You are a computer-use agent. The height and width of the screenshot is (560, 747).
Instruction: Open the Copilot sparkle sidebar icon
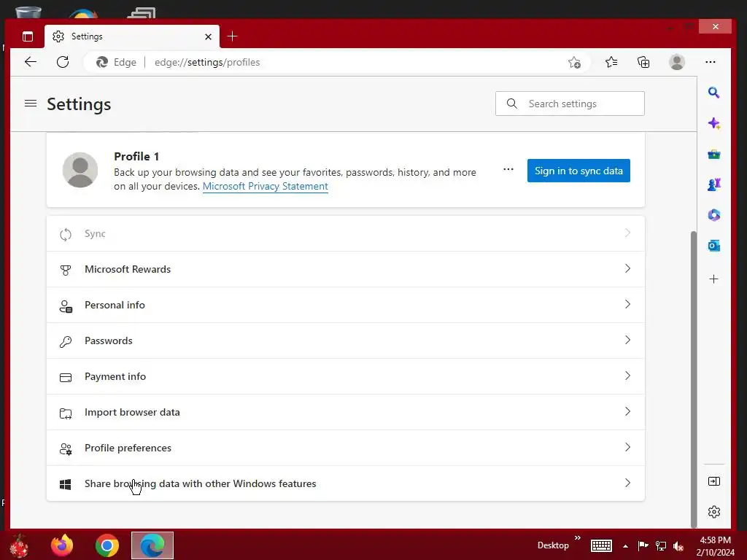pos(713,123)
